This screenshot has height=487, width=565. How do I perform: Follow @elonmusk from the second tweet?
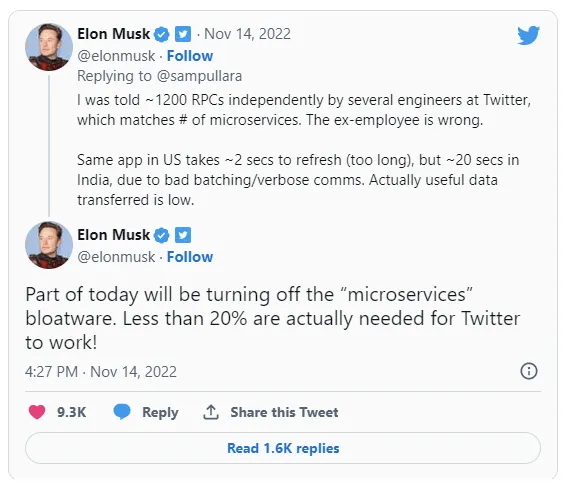tap(190, 257)
